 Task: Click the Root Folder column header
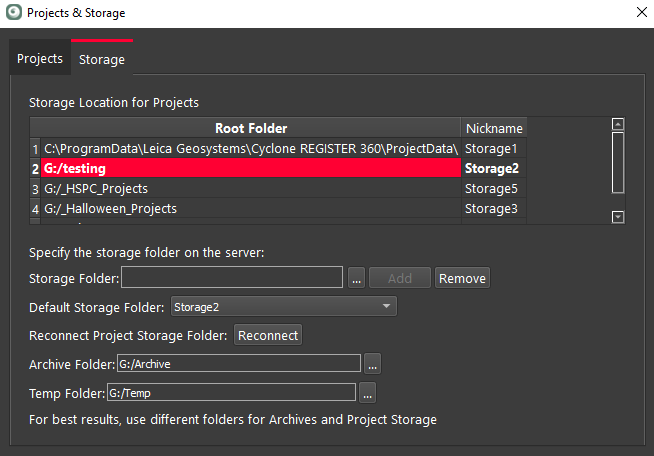tap(250, 128)
